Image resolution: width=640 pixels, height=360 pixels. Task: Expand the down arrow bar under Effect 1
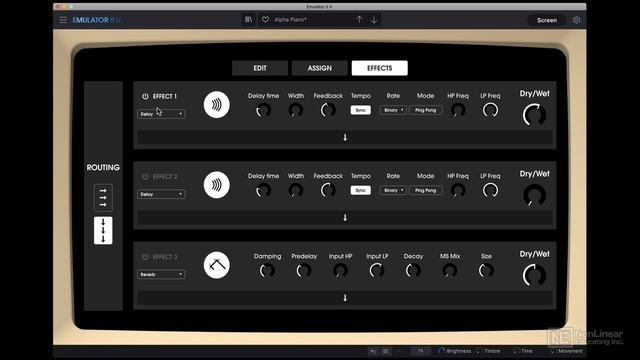[345, 138]
